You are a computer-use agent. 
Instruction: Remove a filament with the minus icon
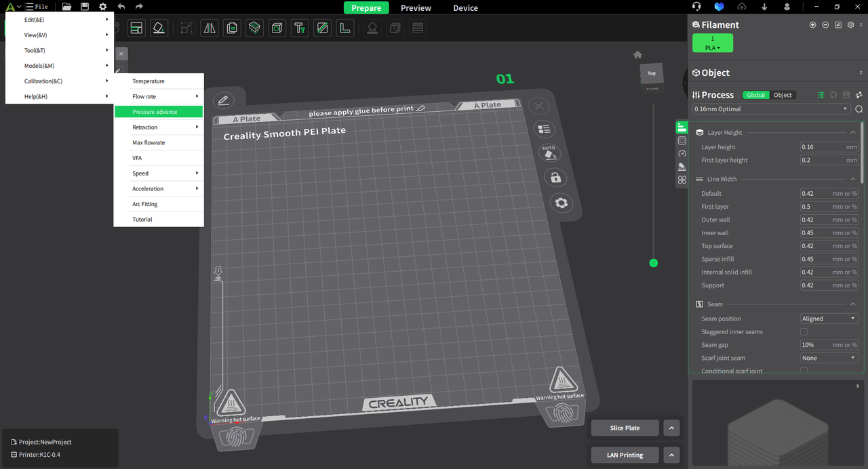(825, 25)
